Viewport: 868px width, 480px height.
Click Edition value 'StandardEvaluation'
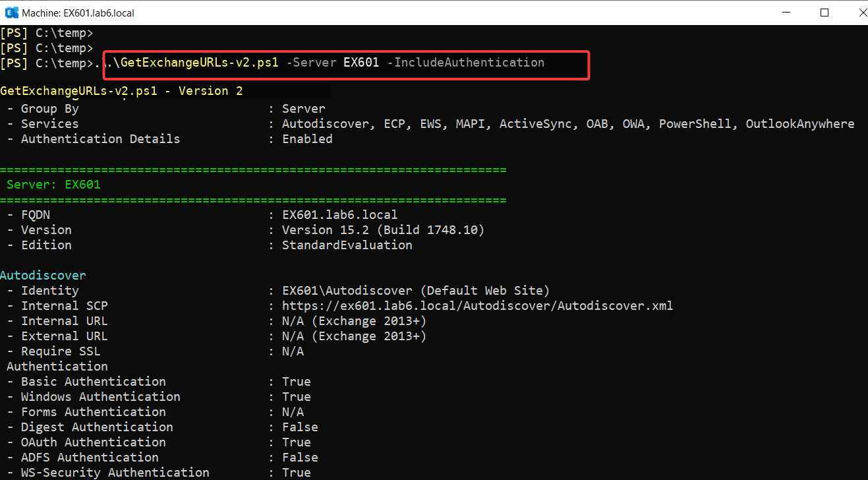pos(347,245)
